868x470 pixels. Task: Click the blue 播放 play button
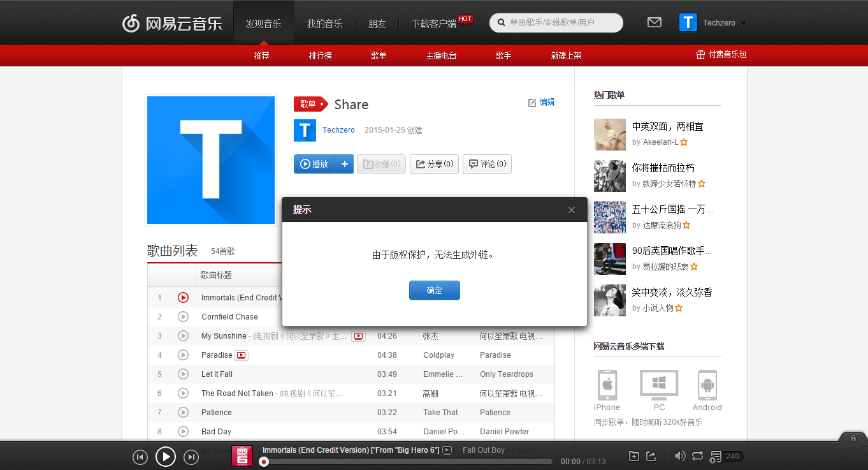click(314, 164)
